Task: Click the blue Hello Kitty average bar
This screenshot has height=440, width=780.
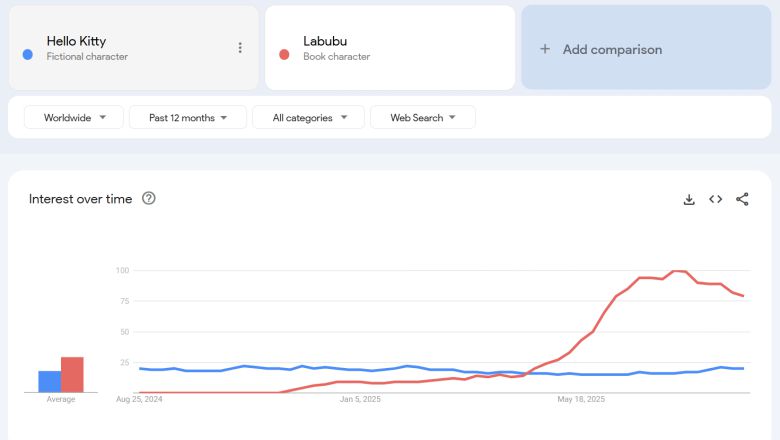Action: pyautogui.click(x=49, y=381)
